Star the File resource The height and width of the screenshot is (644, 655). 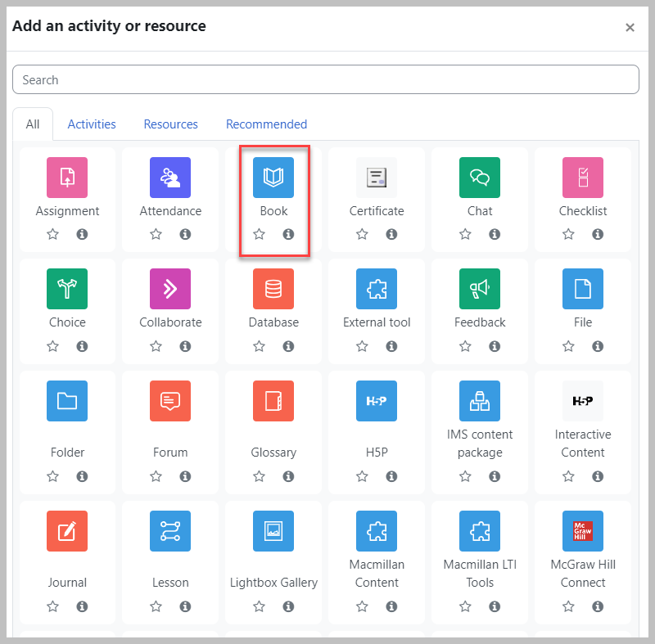coord(568,346)
